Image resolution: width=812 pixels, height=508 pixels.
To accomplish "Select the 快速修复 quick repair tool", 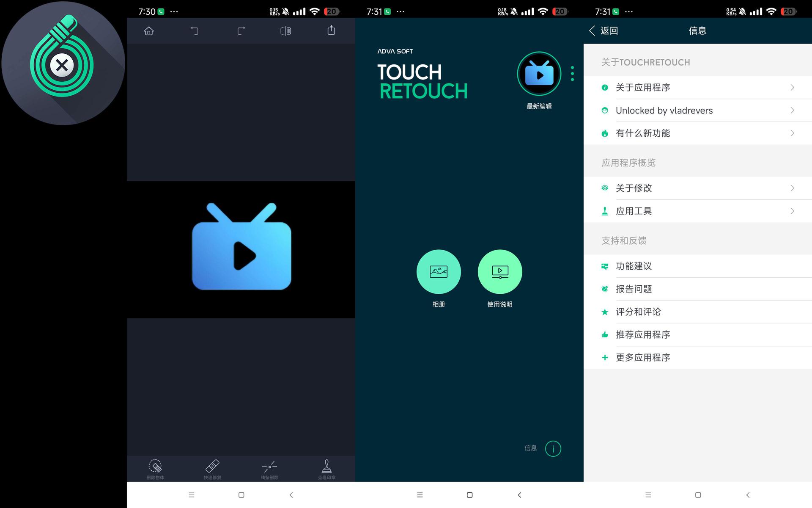I will click(x=212, y=469).
